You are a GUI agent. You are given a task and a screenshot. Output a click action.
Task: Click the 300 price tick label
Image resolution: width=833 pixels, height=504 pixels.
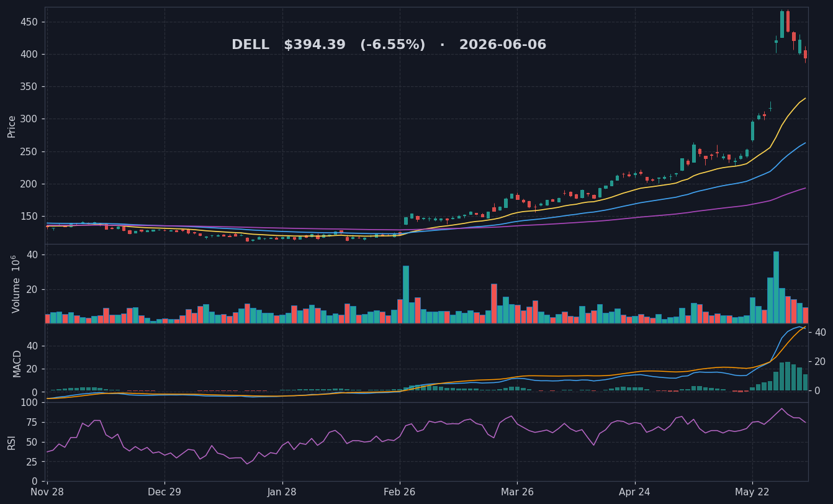pyautogui.click(x=30, y=119)
